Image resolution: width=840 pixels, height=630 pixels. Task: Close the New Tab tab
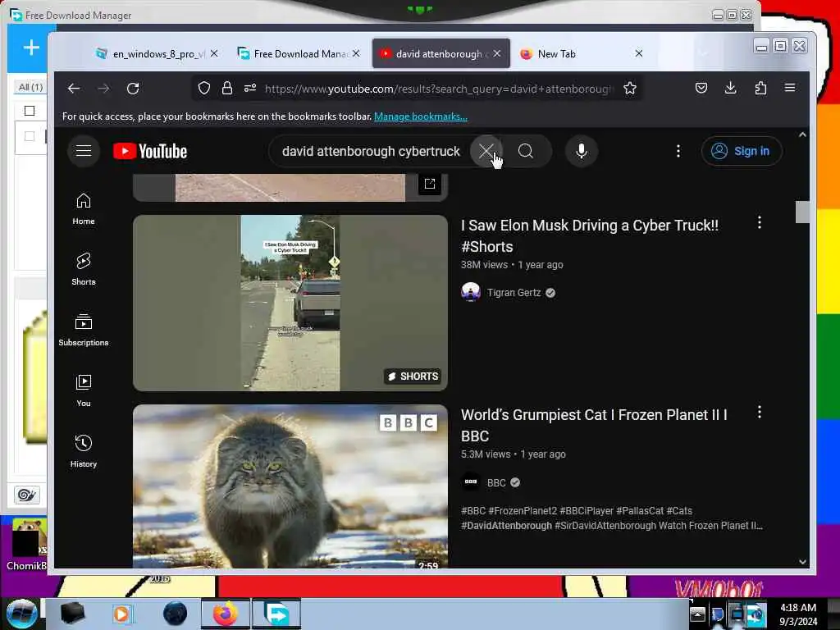(x=638, y=53)
